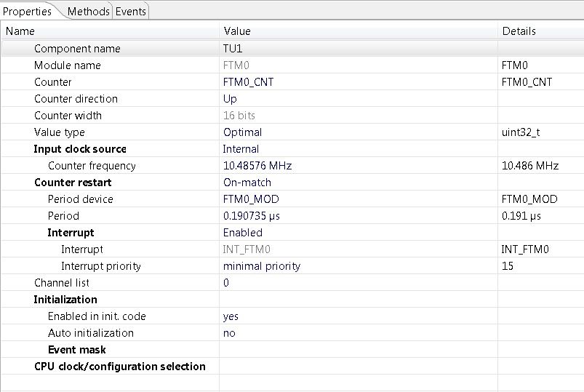This screenshot has width=584, height=392.
Task: Toggle Interrupt Enabled setting
Action: coord(356,233)
